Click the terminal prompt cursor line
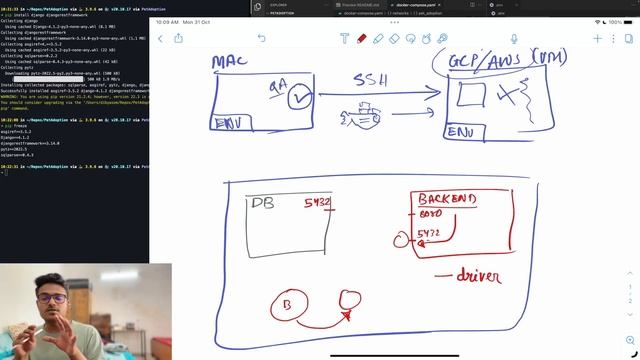This screenshot has width=640, height=360. coord(5,173)
